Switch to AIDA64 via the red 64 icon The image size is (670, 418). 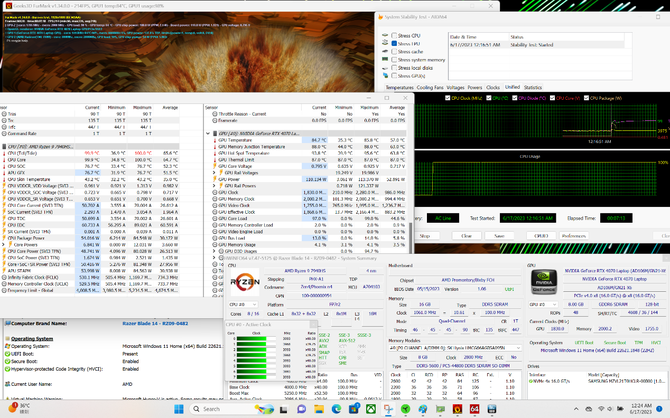[x=474, y=409]
